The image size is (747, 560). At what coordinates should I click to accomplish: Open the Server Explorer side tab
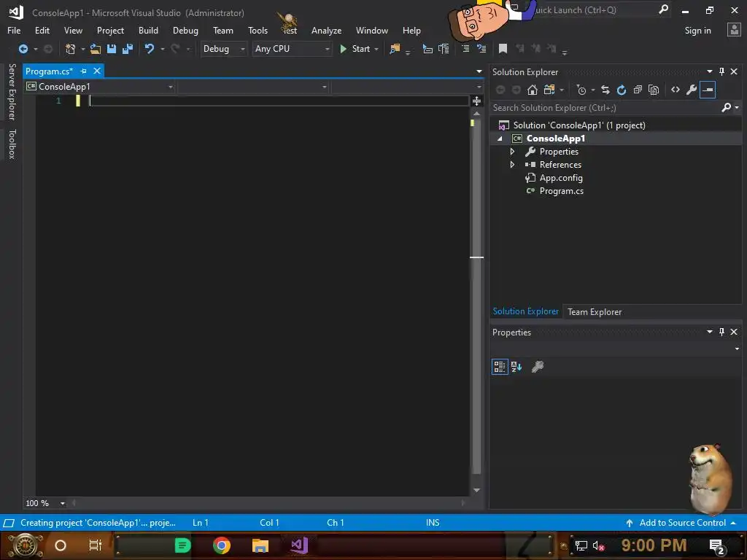(12, 92)
